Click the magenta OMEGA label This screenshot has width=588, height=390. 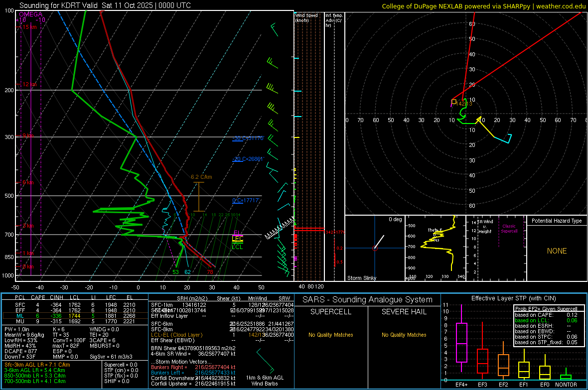[30, 14]
